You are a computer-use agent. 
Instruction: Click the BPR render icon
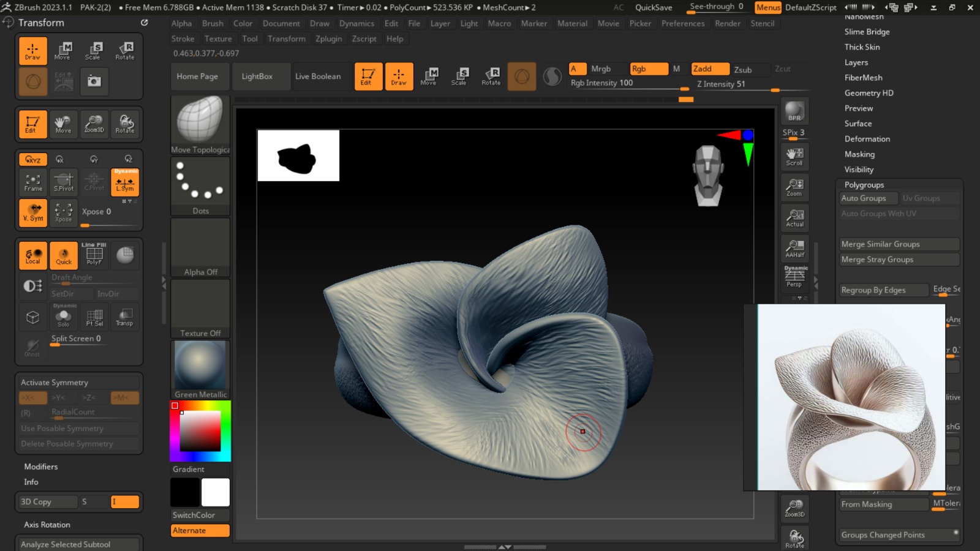click(794, 111)
